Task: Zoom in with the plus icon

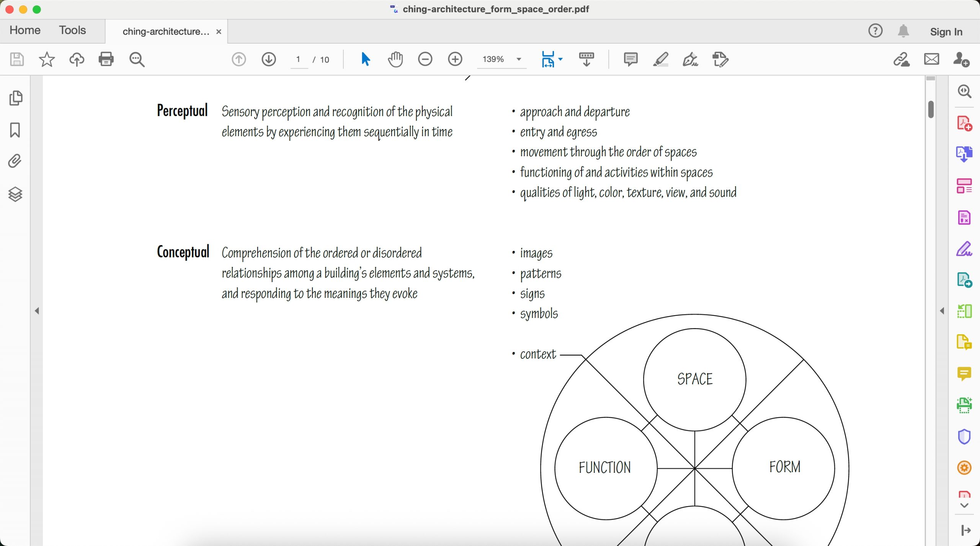Action: point(455,59)
